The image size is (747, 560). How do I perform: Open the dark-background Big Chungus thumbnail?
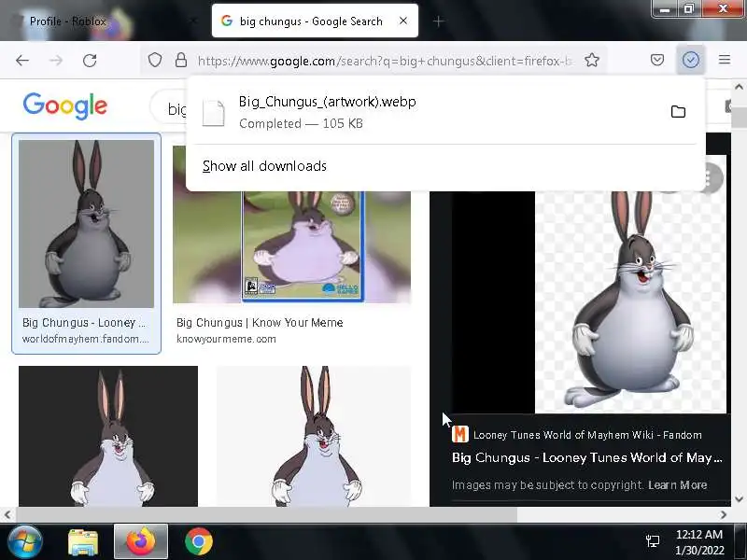pyautogui.click(x=108, y=436)
